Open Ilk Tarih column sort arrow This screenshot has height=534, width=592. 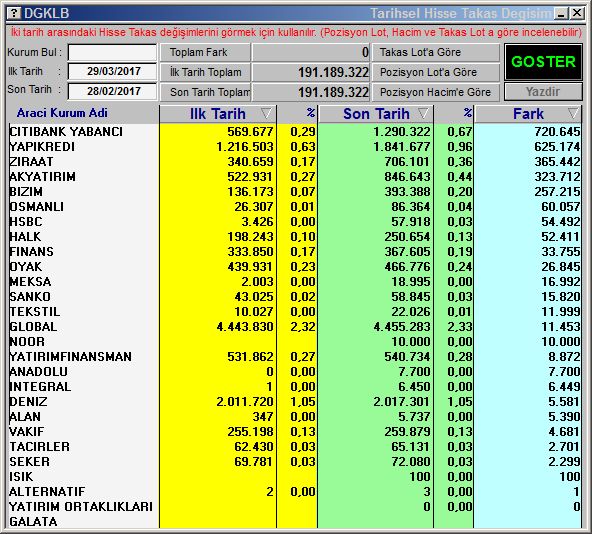click(266, 113)
